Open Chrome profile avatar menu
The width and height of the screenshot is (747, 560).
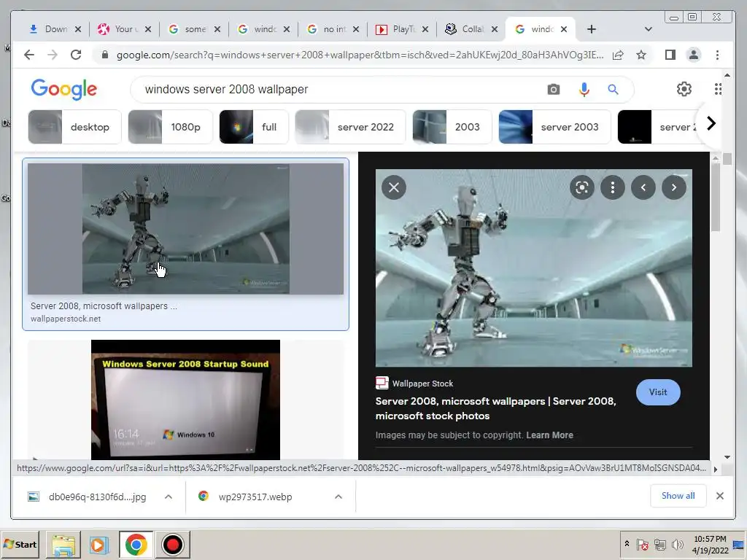(x=694, y=55)
